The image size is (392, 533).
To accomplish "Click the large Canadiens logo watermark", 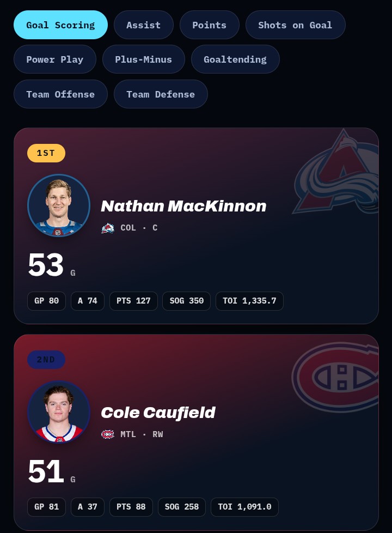I will [335, 377].
